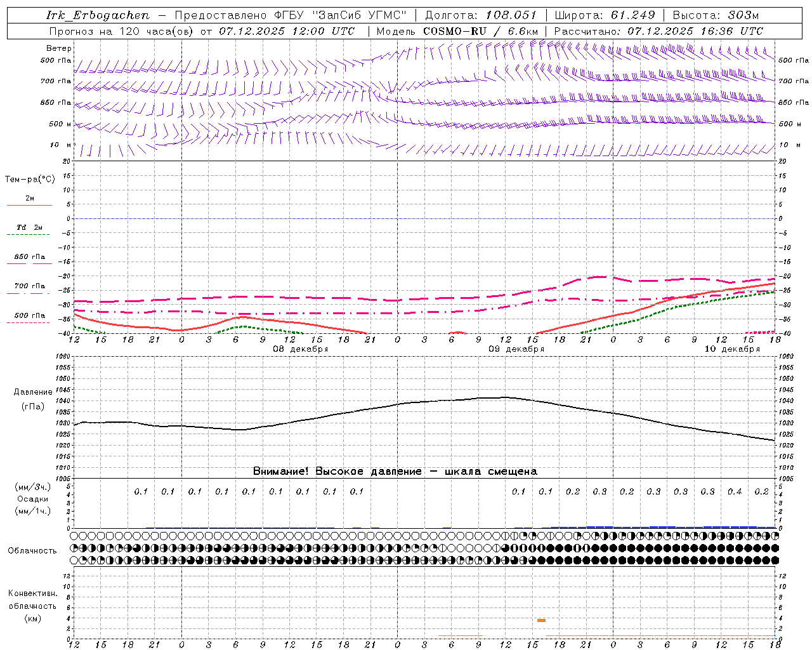Click the Ветер wind panel label
This screenshot has width=812, height=650.
point(59,48)
